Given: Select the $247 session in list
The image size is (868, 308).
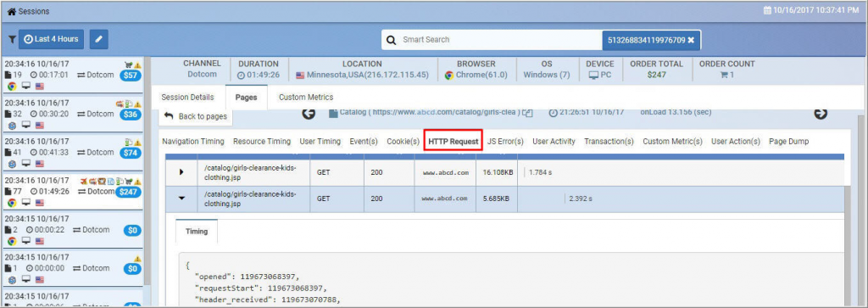Looking at the screenshot, I should pos(72,191).
